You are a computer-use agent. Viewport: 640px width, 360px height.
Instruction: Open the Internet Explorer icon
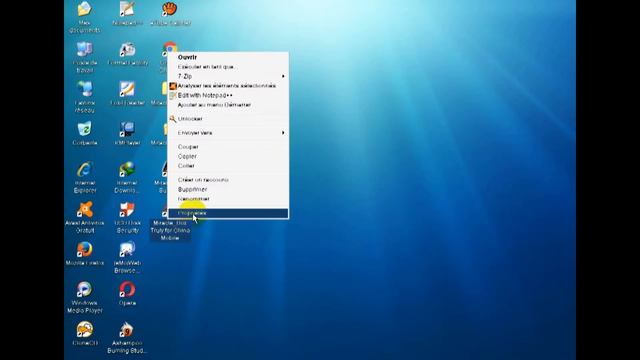[84, 169]
